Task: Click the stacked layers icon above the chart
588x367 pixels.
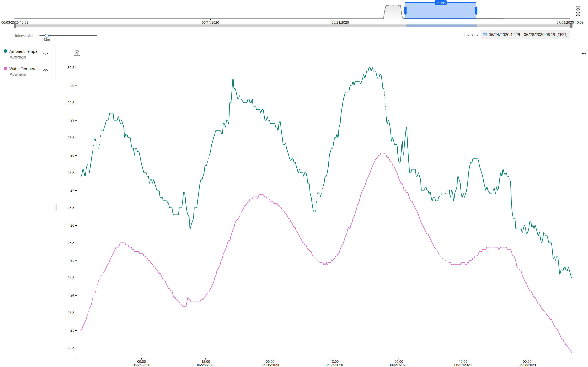Action: [77, 53]
